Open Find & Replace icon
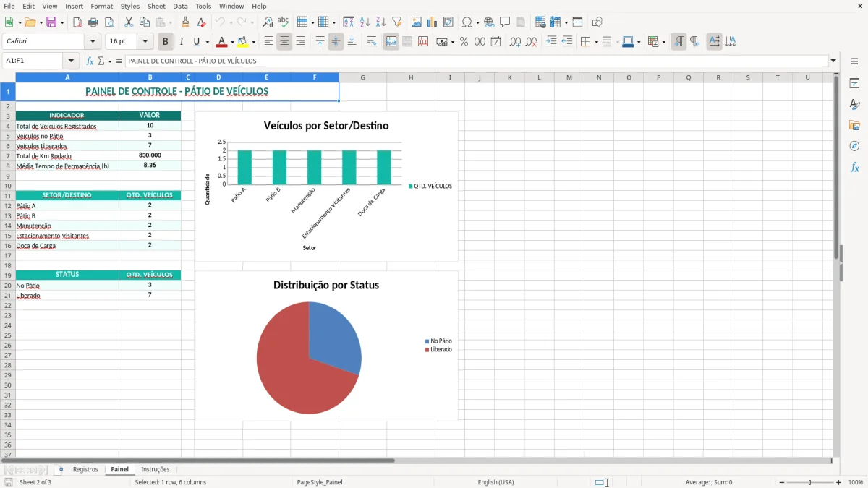The height and width of the screenshot is (488, 868). click(x=268, y=22)
